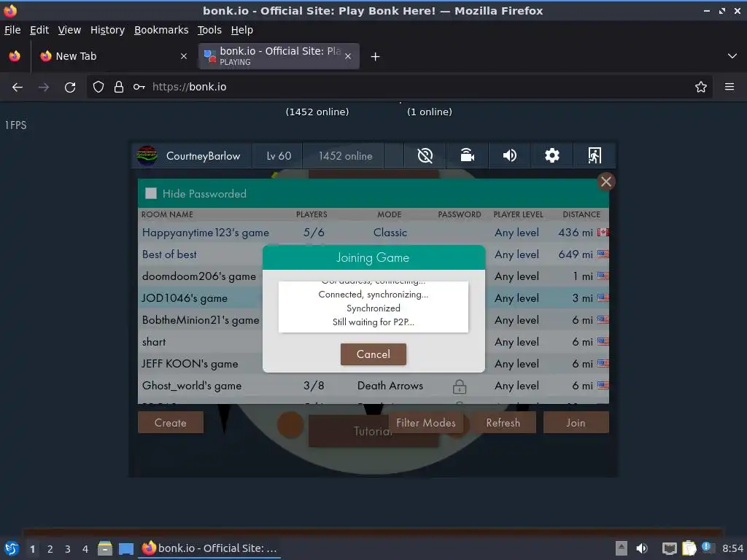747x560 pixels.
Task: Click the 1452 online counter in top bar
Action: [345, 156]
